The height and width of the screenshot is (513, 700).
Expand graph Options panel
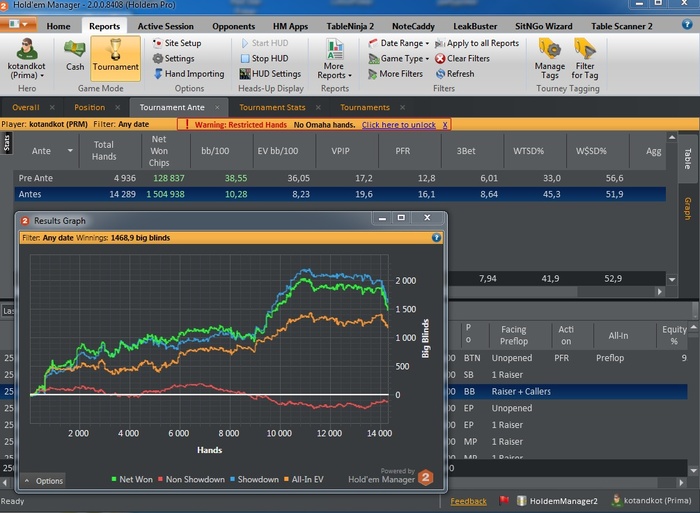(44, 481)
